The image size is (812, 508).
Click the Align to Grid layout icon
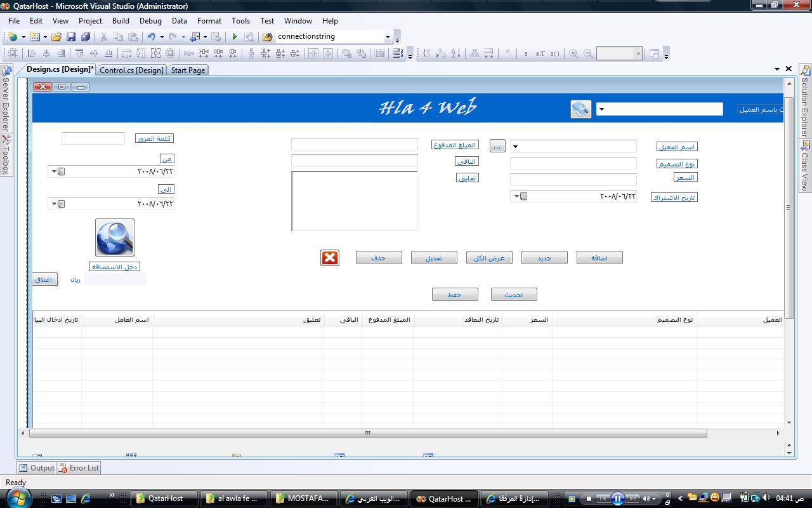[13, 53]
